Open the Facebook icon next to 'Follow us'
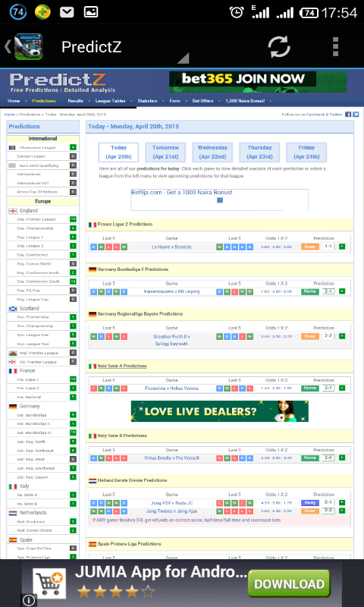Screen dimensions: 364x607 click(348, 115)
